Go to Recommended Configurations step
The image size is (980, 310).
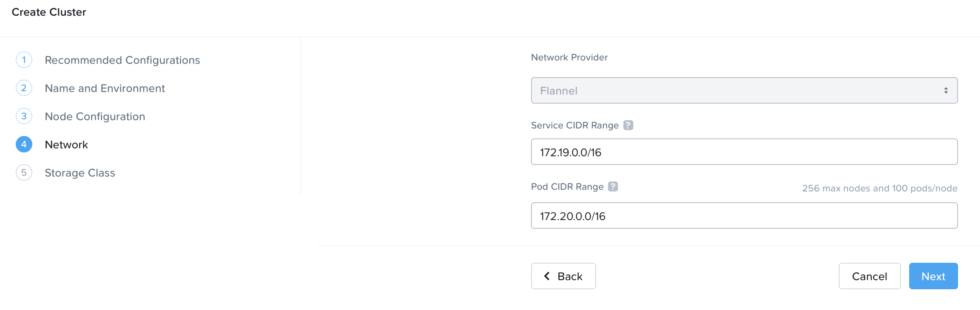coord(122,60)
